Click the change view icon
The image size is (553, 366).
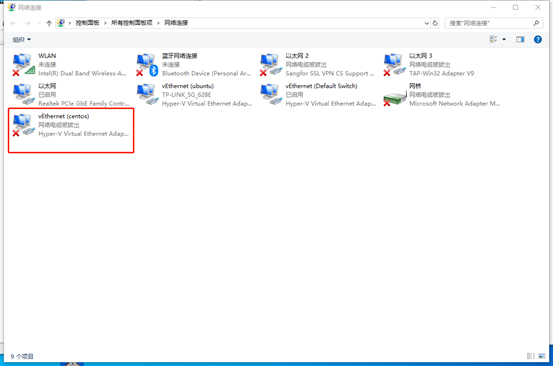tap(493, 39)
